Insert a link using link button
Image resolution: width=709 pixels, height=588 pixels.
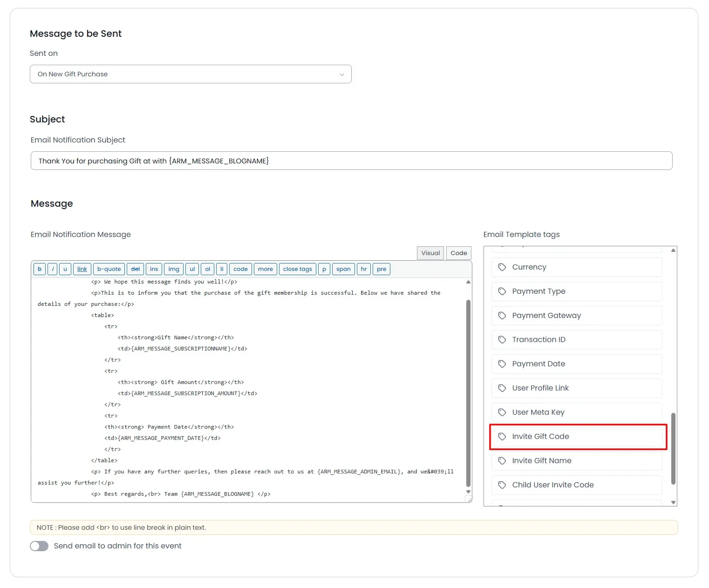(82, 269)
